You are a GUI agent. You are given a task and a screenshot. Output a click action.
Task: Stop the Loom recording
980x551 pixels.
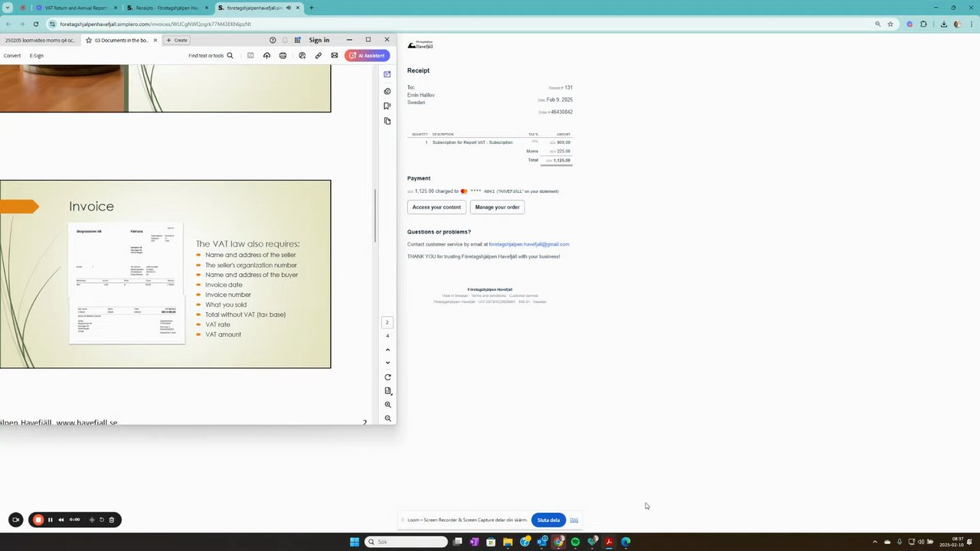point(38,520)
